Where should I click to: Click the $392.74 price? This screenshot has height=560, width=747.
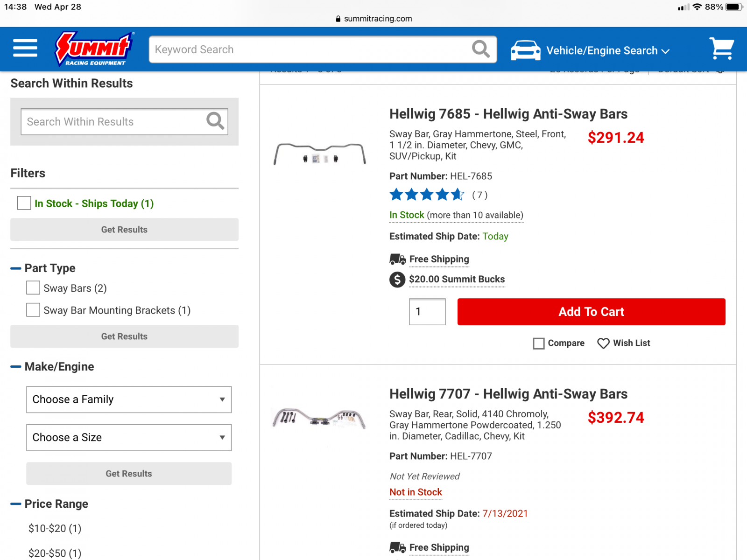coord(616,418)
